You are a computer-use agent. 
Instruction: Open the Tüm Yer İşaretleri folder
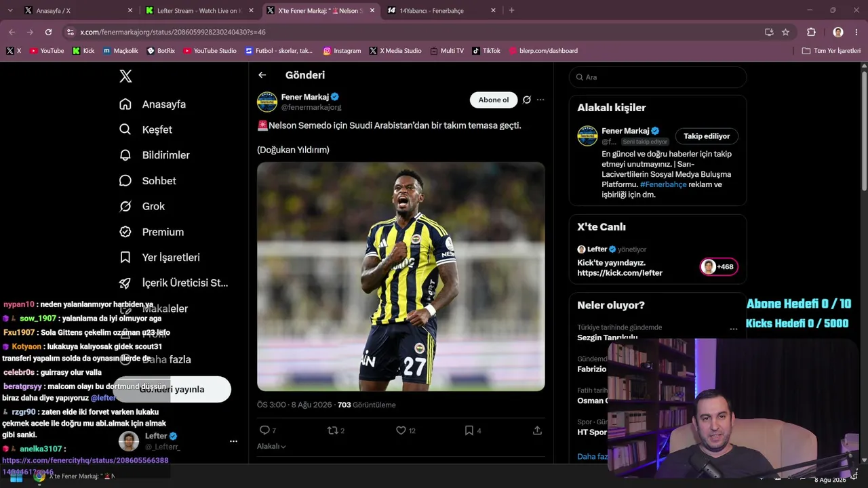point(831,51)
